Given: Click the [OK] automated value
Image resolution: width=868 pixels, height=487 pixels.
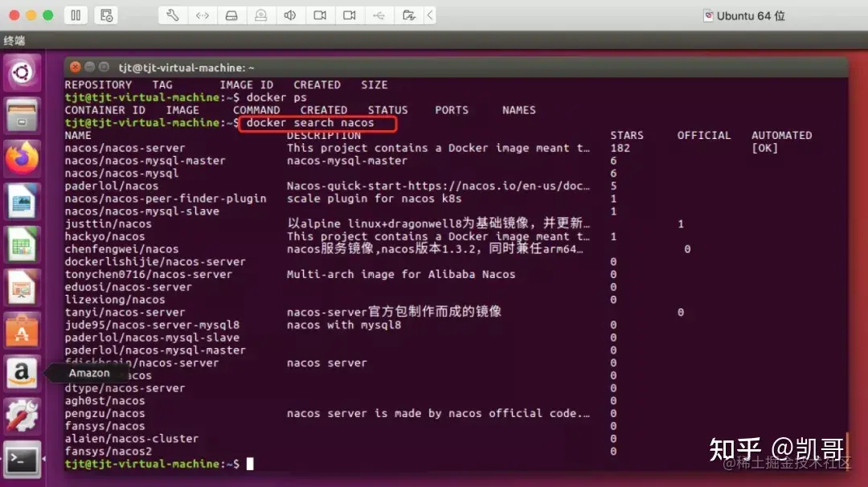Looking at the screenshot, I should click(x=764, y=148).
